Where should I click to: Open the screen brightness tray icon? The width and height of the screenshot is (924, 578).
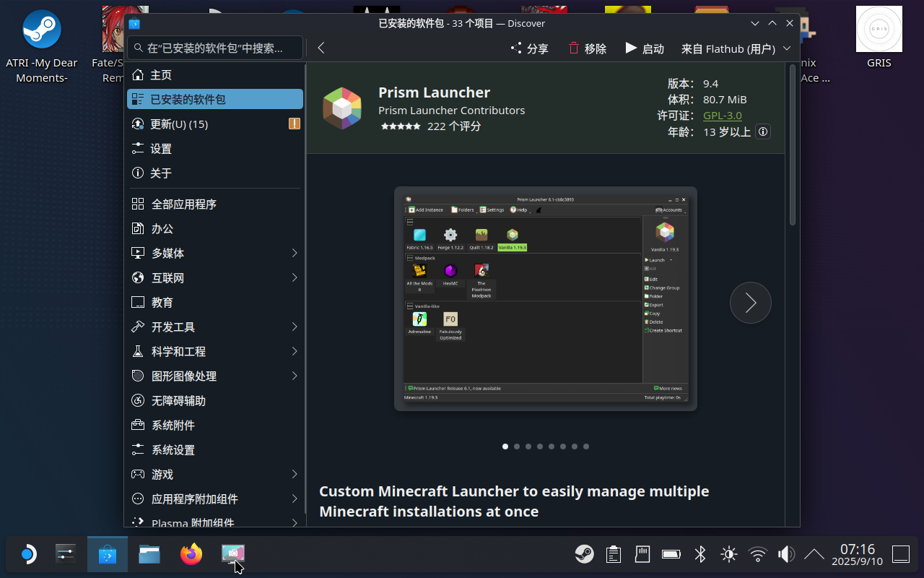pos(729,554)
